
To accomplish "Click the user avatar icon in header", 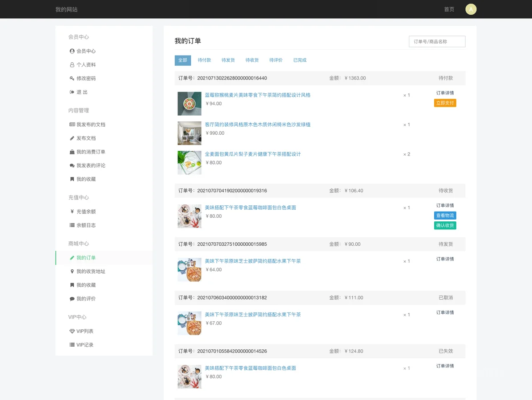I will pyautogui.click(x=471, y=9).
